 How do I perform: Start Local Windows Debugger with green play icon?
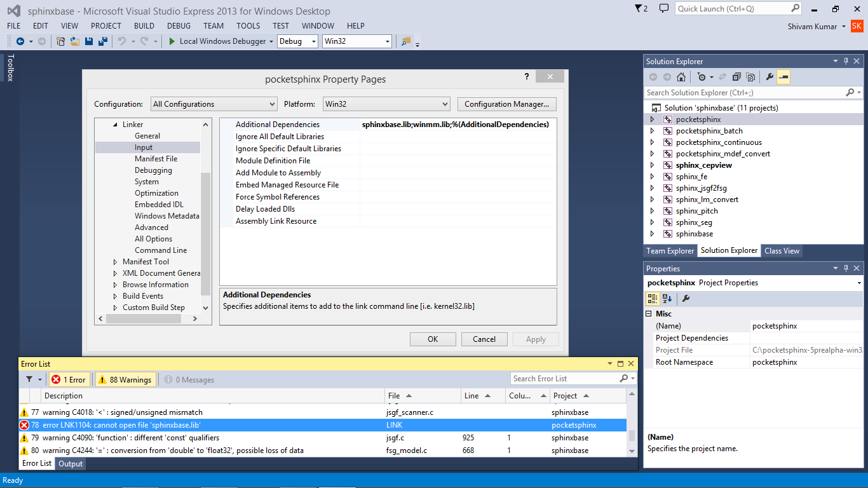click(x=172, y=41)
